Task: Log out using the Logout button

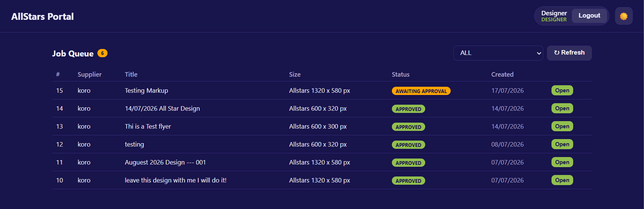Action: pos(589,16)
